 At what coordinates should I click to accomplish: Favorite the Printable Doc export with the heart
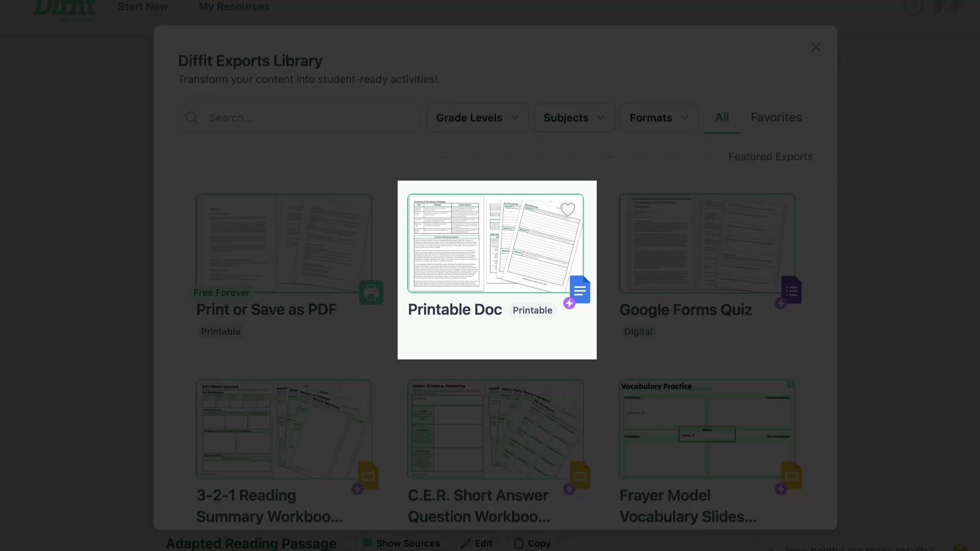point(568,209)
